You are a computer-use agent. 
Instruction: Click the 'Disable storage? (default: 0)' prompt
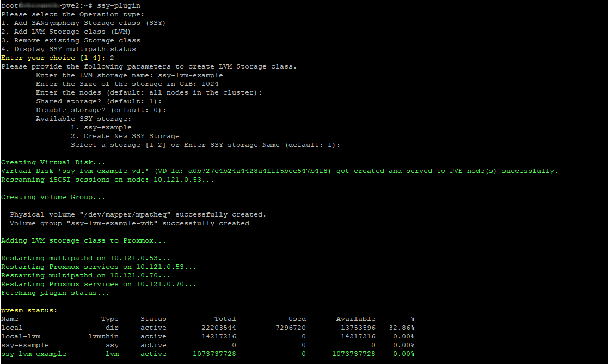[101, 110]
